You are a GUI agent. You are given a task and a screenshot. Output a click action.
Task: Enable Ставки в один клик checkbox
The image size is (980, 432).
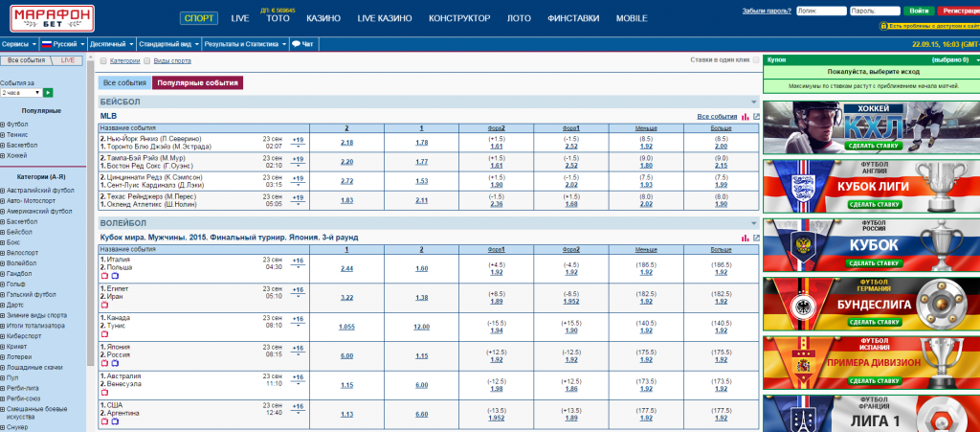click(x=756, y=60)
